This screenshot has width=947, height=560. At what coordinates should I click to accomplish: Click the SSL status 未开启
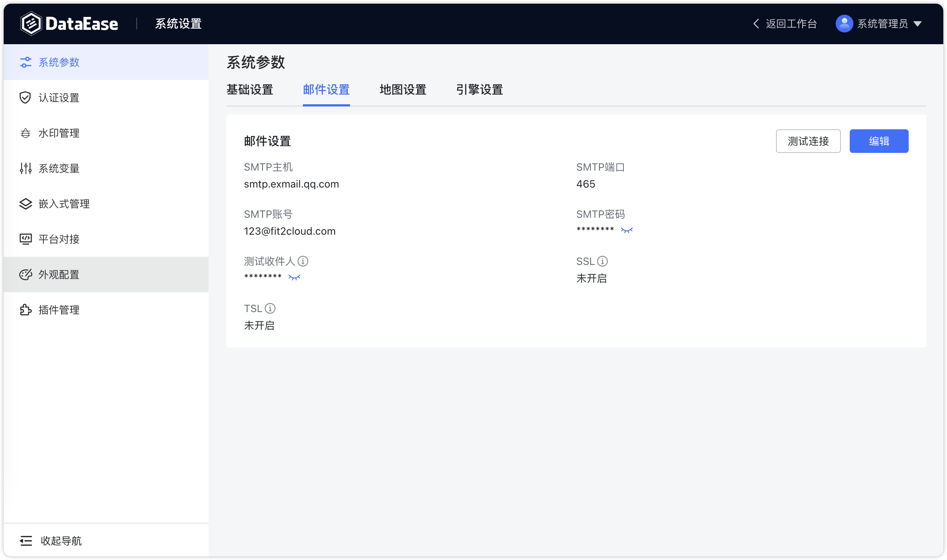click(x=591, y=278)
